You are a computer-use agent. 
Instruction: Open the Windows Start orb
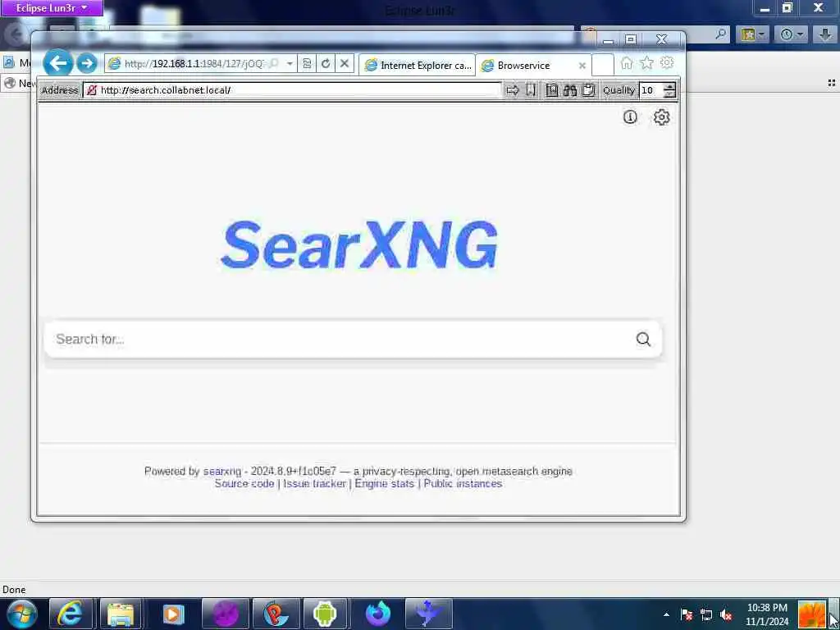tap(21, 614)
